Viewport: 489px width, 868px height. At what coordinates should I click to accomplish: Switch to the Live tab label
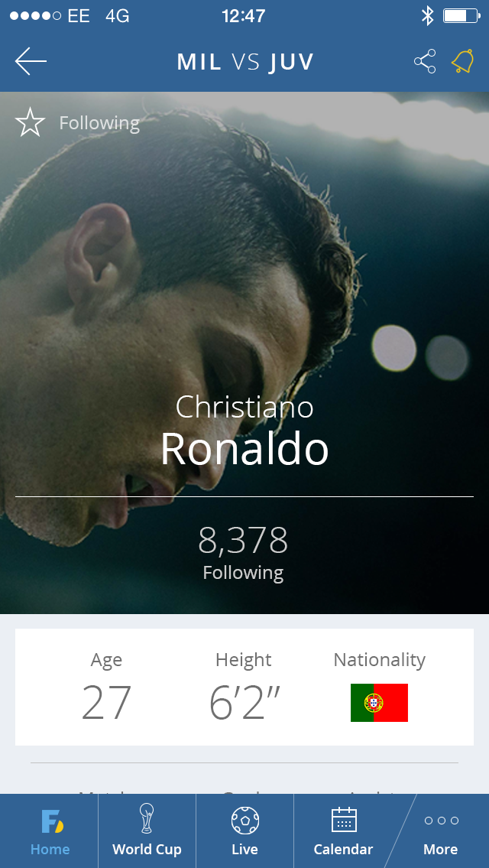(244, 850)
